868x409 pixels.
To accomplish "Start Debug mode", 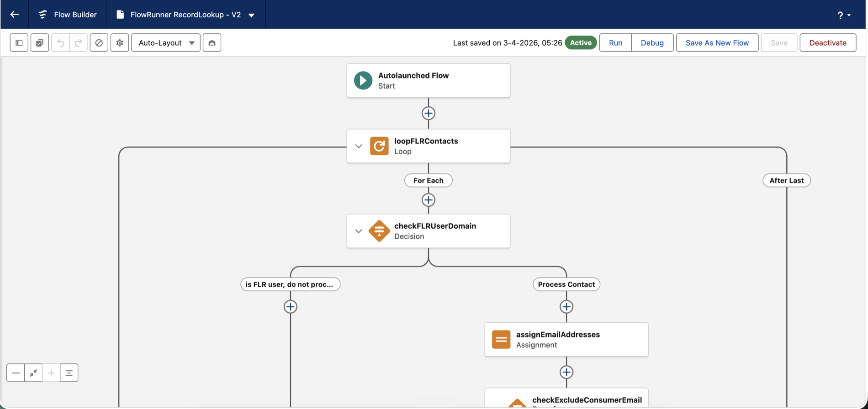I will point(652,43).
